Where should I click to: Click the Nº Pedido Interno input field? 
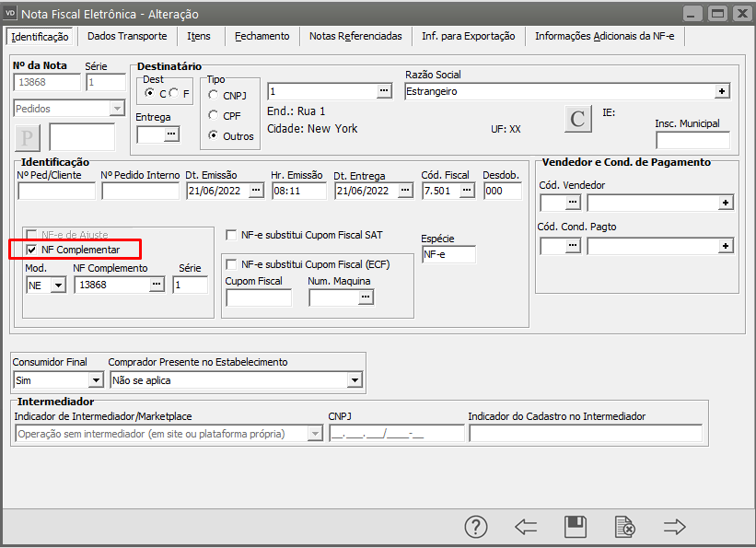click(x=140, y=191)
